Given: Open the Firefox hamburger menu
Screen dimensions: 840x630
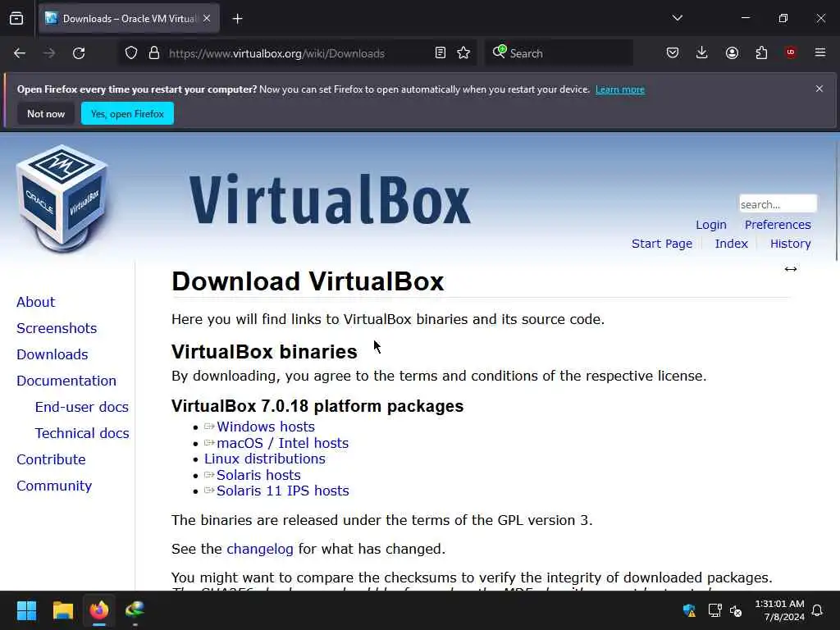Looking at the screenshot, I should coord(820,52).
